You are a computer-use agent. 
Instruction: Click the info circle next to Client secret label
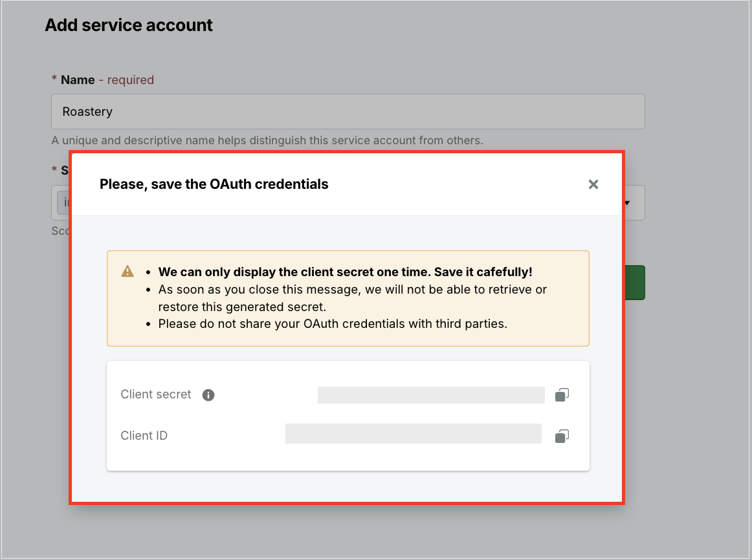208,394
